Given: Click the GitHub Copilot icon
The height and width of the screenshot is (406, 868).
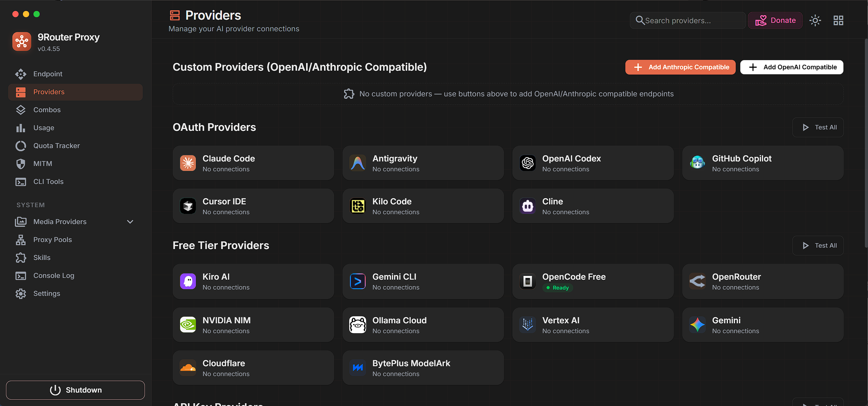Looking at the screenshot, I should (698, 163).
